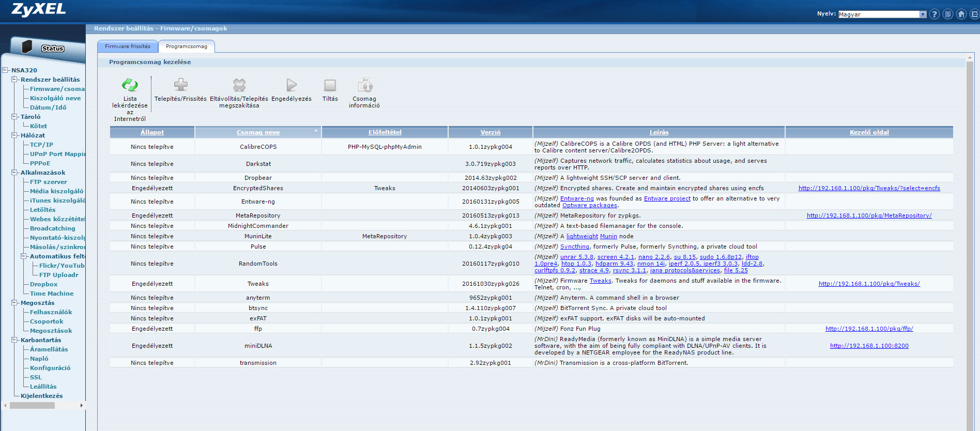Collapse the Alkalmazások tree node

point(14,173)
